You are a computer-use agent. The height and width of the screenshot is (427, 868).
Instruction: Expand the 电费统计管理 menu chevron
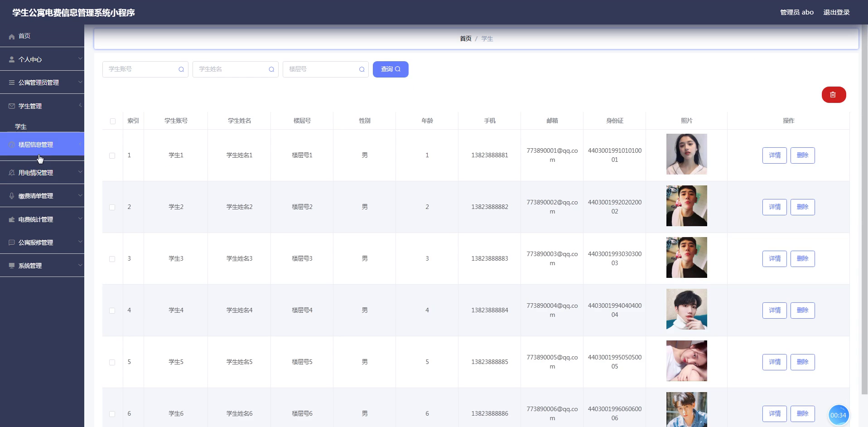coord(80,219)
